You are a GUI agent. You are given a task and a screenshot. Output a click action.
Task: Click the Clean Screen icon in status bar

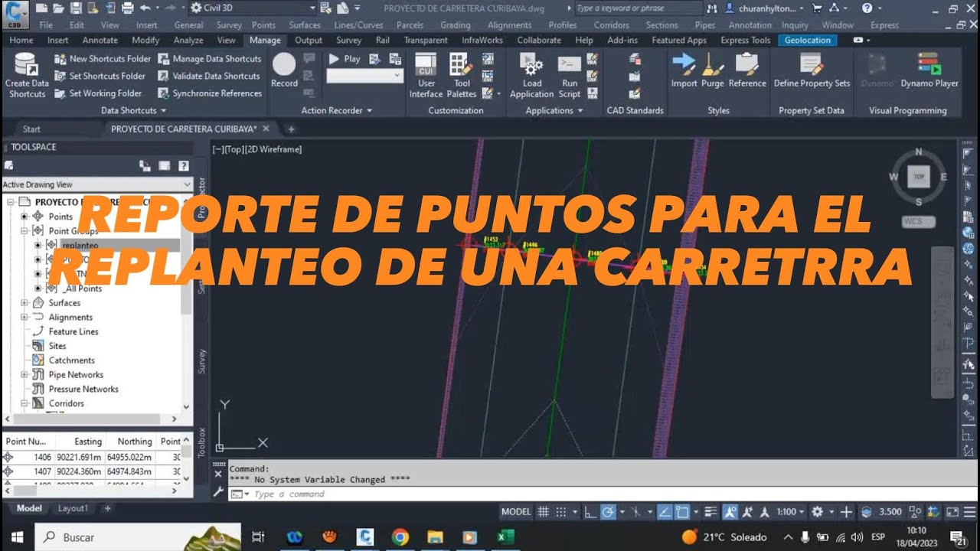(x=952, y=512)
